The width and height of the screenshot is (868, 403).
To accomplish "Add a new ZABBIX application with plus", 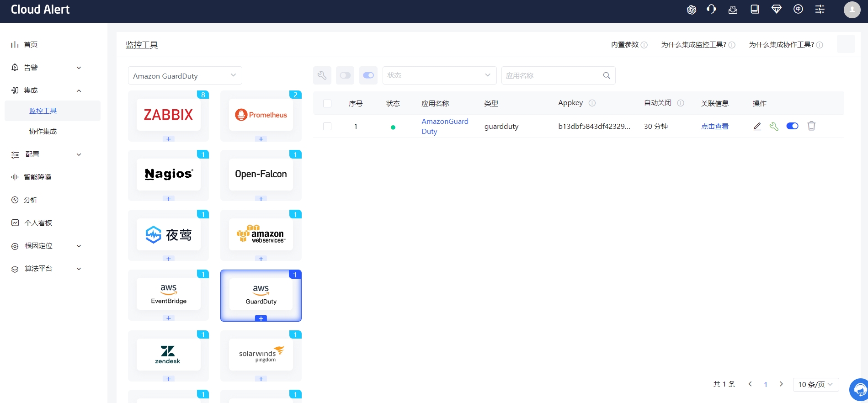I will 169,139.
